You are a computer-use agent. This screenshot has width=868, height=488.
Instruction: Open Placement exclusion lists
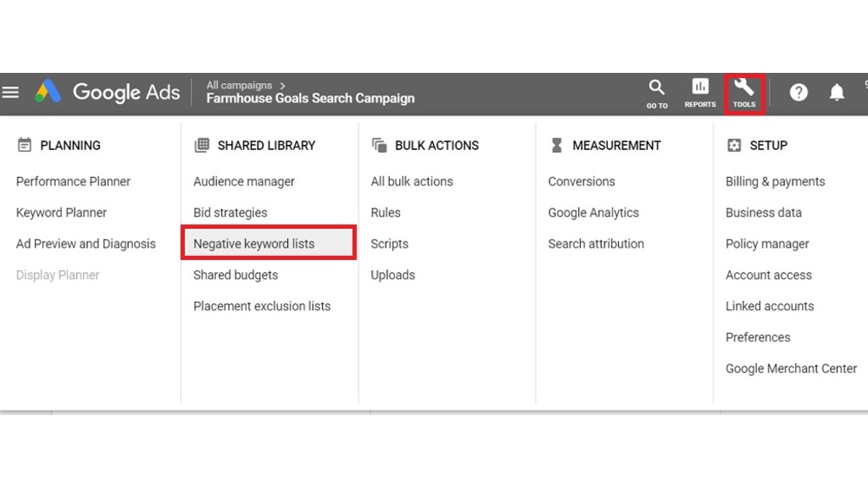point(262,306)
